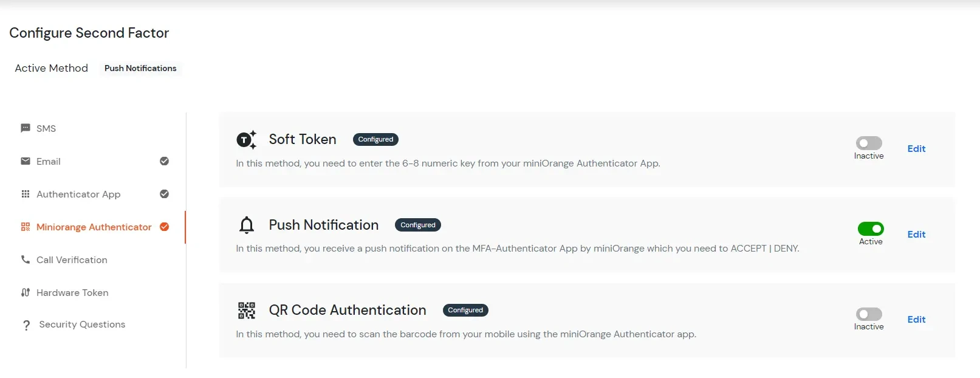Image resolution: width=980 pixels, height=378 pixels.
Task: Activate the QR Code Authentication toggle
Action: pos(868,315)
